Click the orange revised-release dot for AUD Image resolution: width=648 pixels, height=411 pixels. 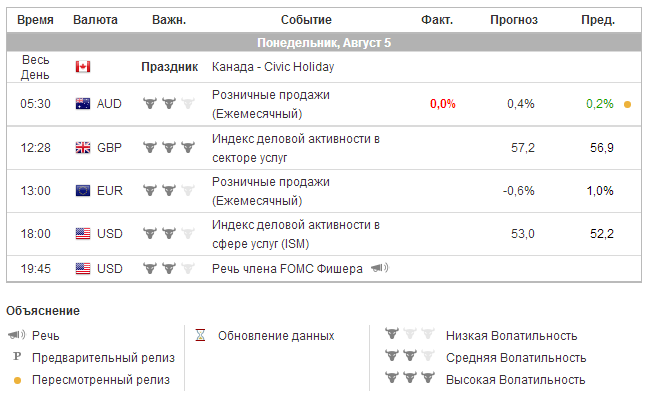tap(627, 104)
